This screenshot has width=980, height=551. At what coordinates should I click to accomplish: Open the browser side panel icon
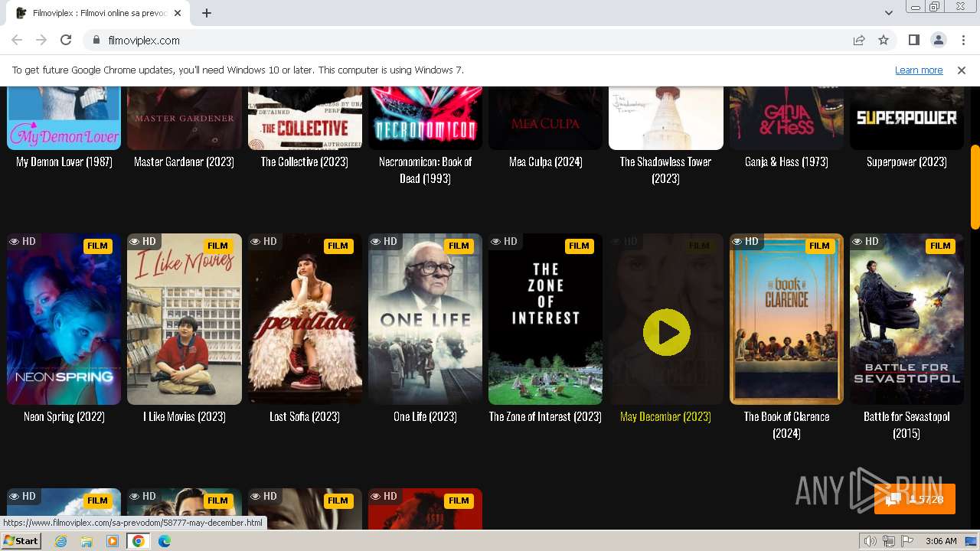(x=913, y=40)
